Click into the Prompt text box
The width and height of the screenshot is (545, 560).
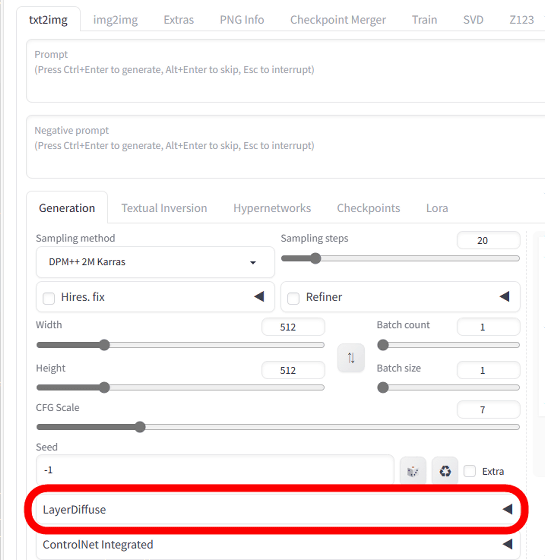point(286,71)
